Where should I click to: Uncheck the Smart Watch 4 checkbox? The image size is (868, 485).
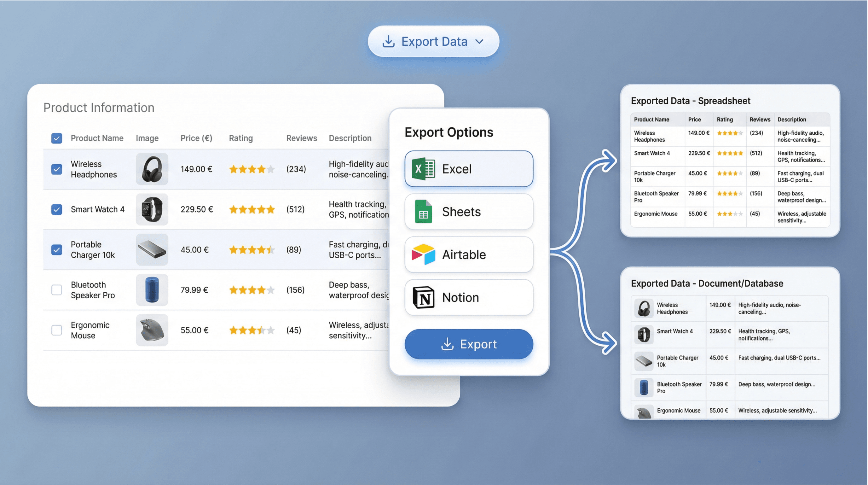(x=57, y=209)
